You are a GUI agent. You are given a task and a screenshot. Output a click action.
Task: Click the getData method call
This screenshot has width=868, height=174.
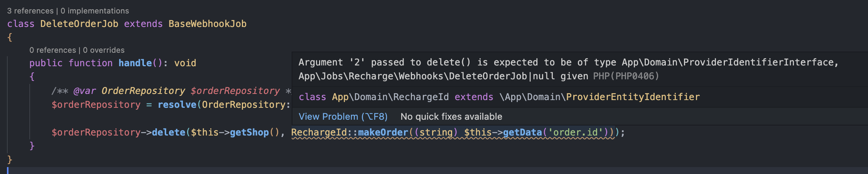click(x=522, y=132)
